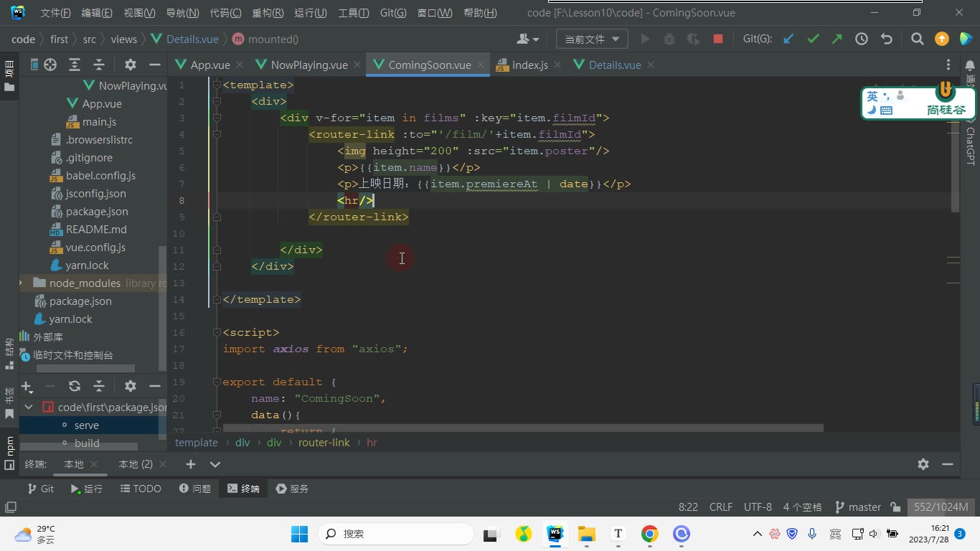Click the Git push green arrow

click(x=837, y=39)
